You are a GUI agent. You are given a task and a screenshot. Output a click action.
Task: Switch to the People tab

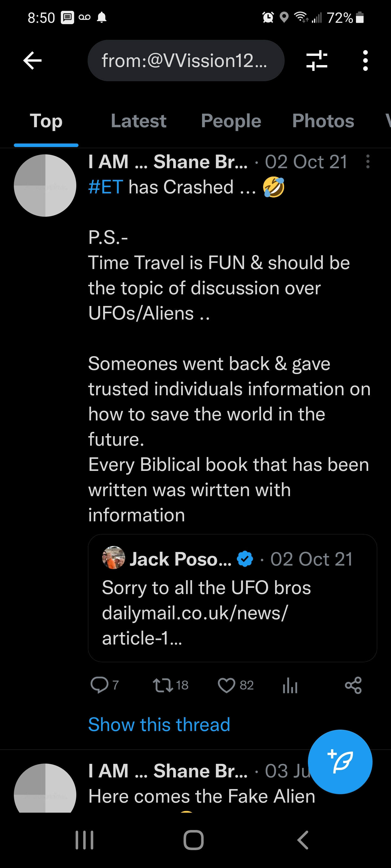231,121
